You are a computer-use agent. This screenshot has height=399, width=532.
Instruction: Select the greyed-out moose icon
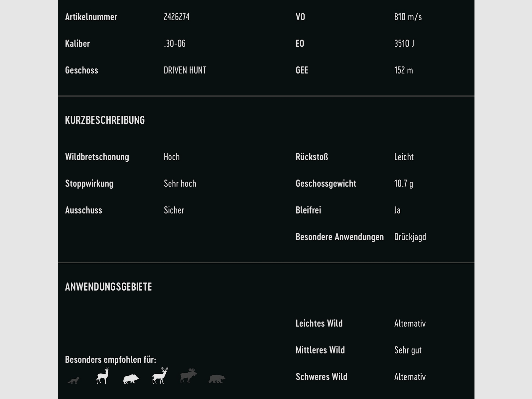[189, 376]
